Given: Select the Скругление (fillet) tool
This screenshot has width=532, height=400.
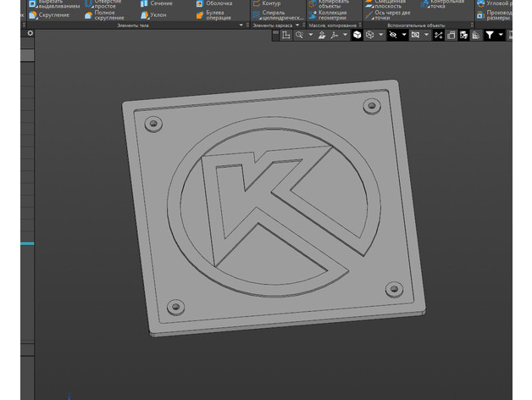Looking at the screenshot, I should [x=53, y=15].
